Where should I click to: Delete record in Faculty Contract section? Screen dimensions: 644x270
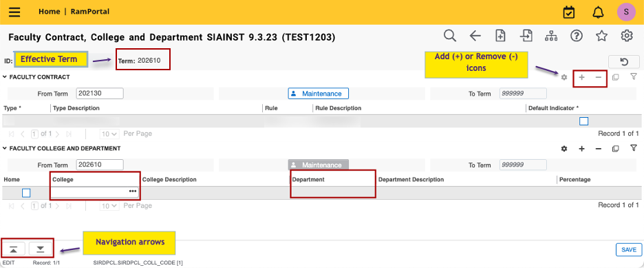click(x=599, y=77)
